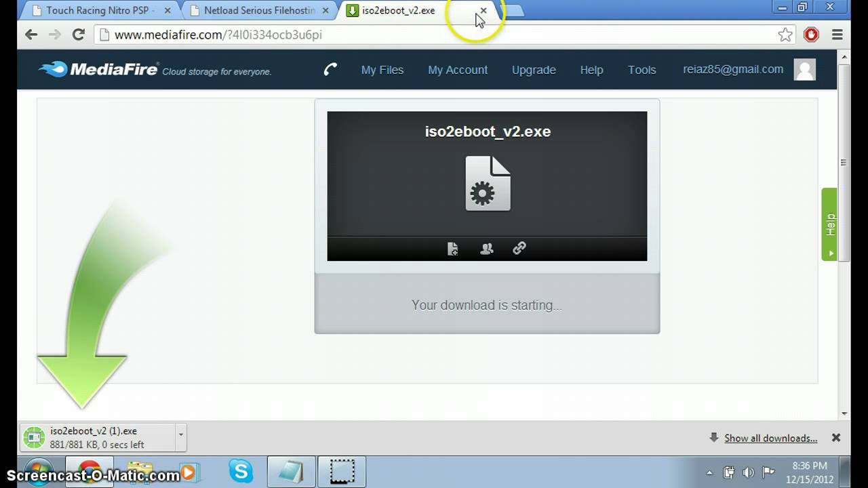
Task: Click Show all downloads link
Action: click(770, 439)
